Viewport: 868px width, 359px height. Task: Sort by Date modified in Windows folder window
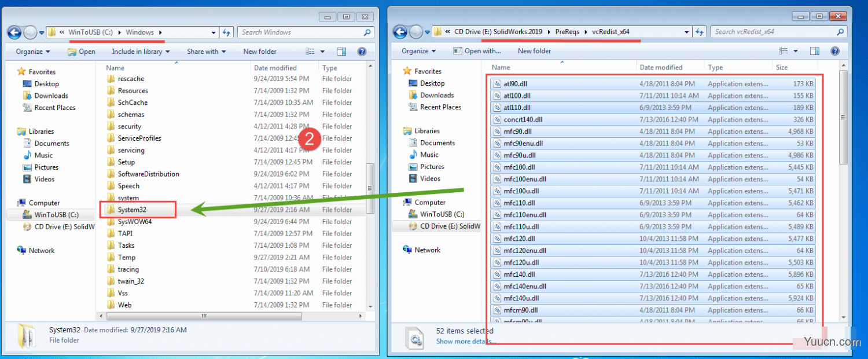[275, 68]
